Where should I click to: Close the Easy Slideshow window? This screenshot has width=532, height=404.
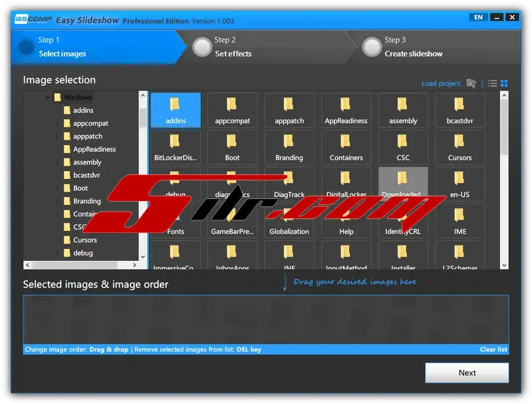(512, 17)
